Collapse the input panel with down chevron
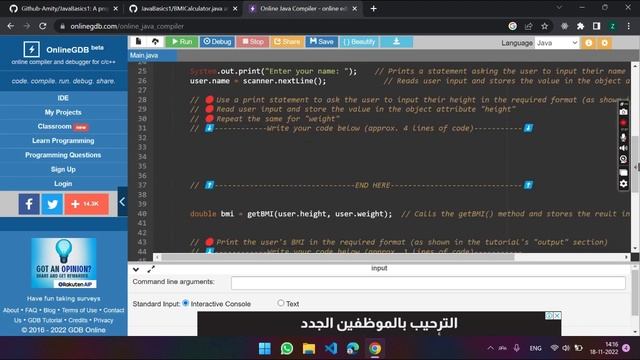Image resolution: width=640 pixels, height=360 pixels. click(136, 269)
